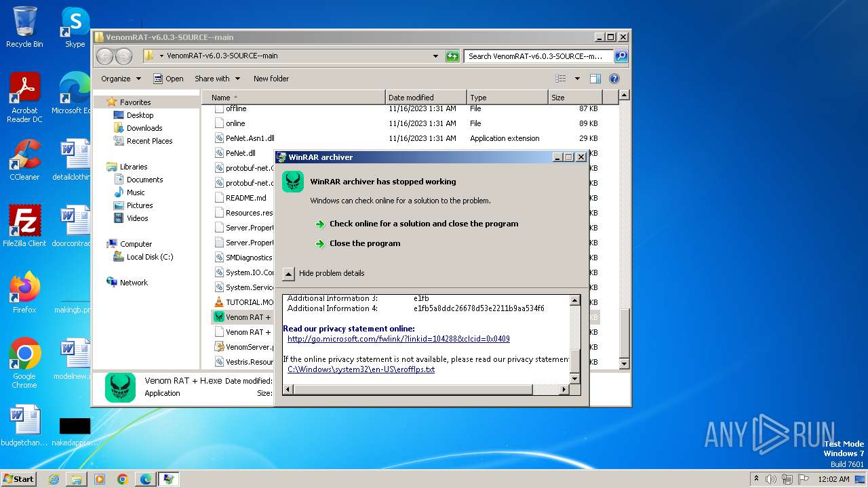Select Network in the navigation pane
Image resolution: width=868 pixels, height=488 pixels.
coord(127,283)
